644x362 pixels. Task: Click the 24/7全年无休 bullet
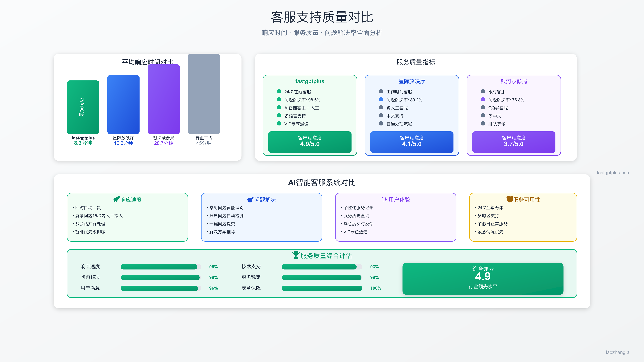click(489, 208)
